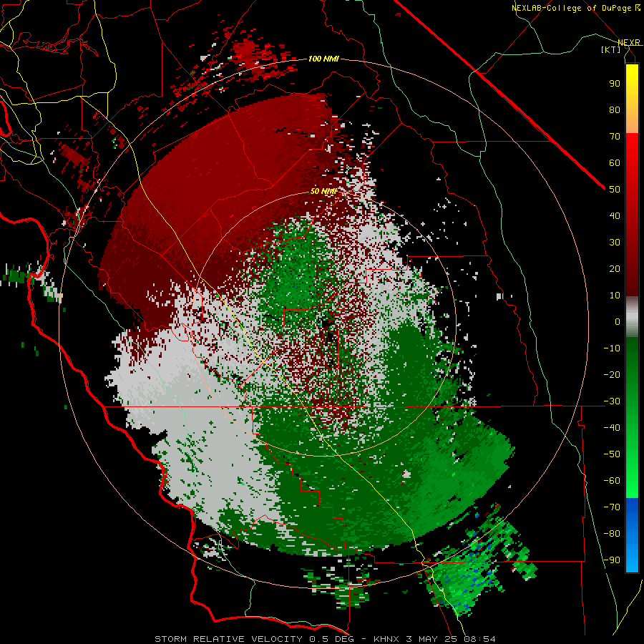Click the 50 NMI range ring label
This screenshot has width=644, height=644.
click(323, 191)
